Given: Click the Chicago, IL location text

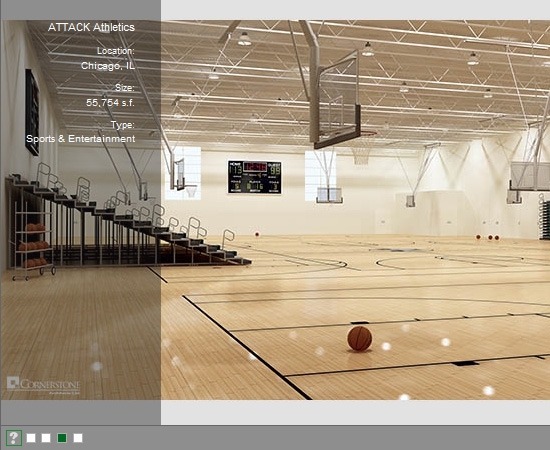Looking at the screenshot, I should [x=108, y=66].
